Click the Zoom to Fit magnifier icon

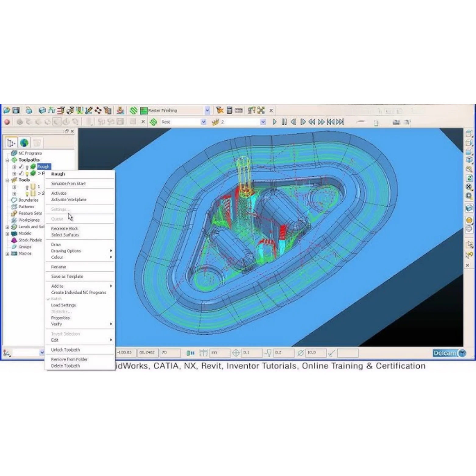[x=468, y=168]
